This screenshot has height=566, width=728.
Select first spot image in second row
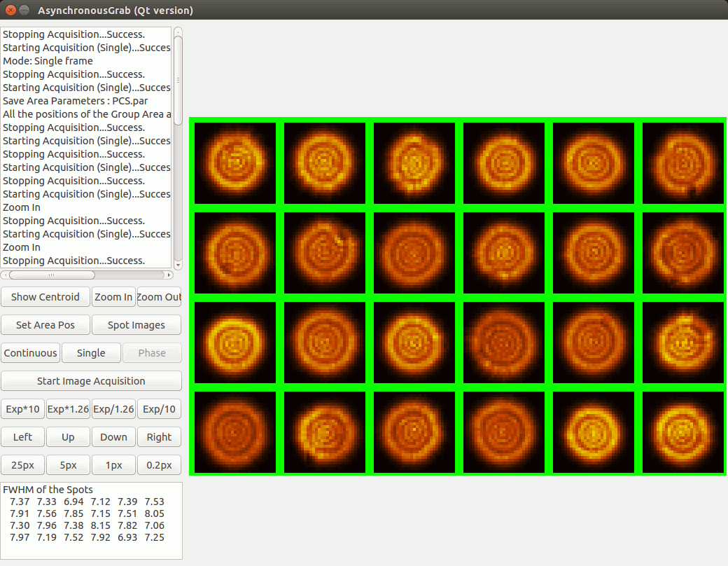[x=235, y=253]
